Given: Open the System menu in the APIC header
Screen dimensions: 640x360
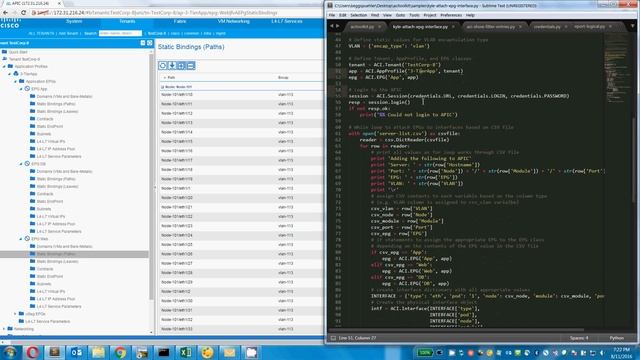Looking at the screenshot, I should coord(74,21).
